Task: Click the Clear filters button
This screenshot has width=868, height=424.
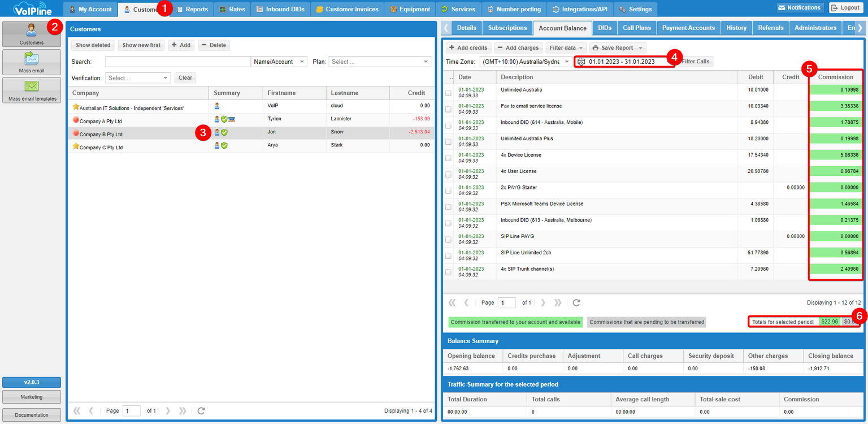Action: coord(185,78)
